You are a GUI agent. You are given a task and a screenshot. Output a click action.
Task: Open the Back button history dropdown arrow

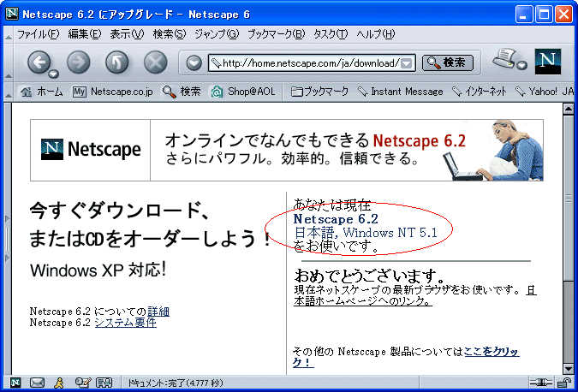[x=54, y=74]
